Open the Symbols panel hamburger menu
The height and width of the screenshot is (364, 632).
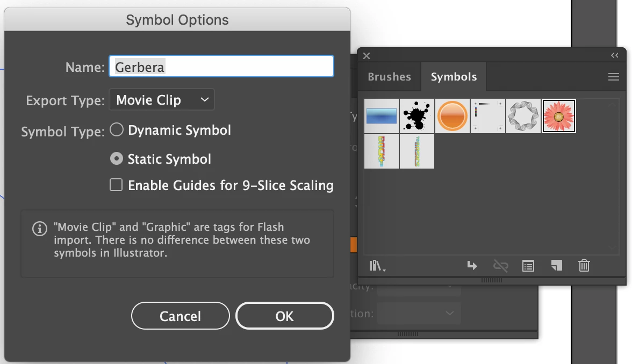tap(614, 76)
